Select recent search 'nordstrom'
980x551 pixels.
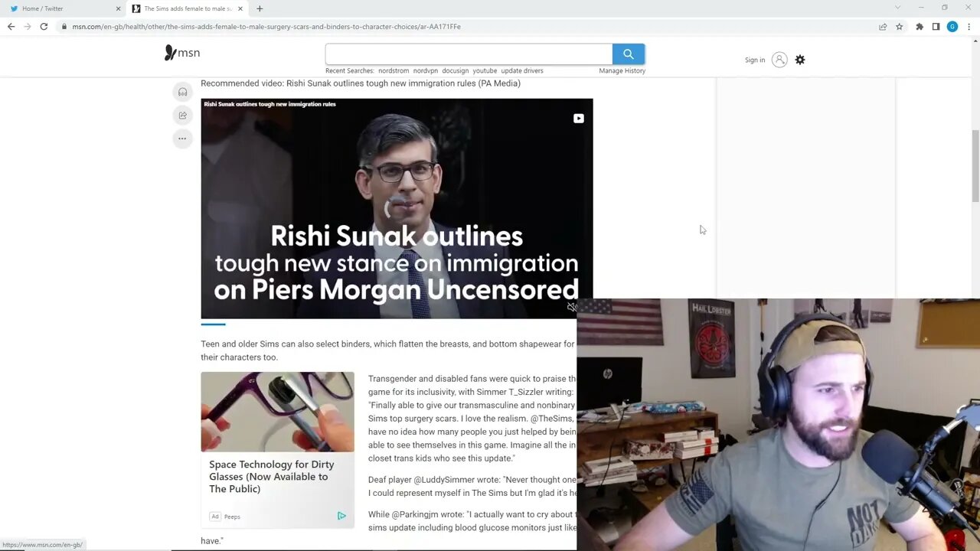pos(394,70)
